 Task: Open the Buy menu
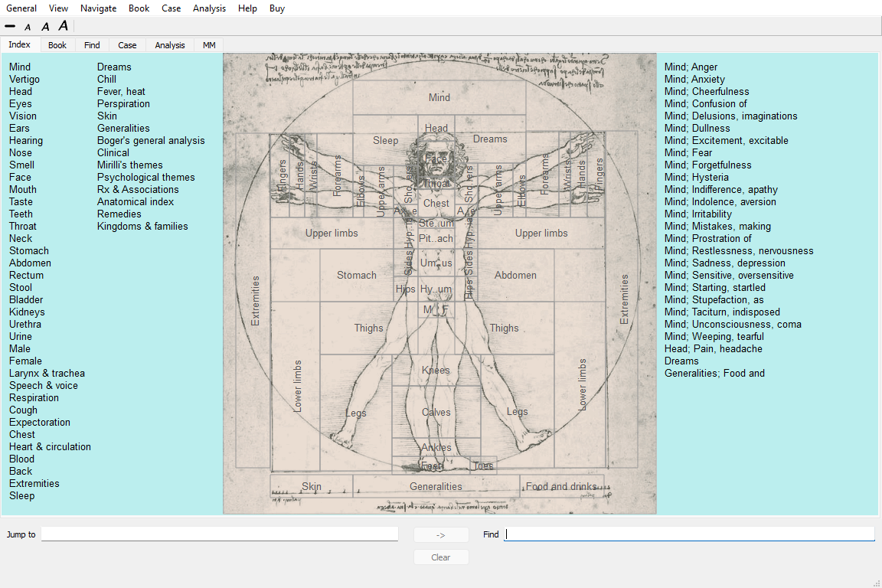click(x=276, y=8)
